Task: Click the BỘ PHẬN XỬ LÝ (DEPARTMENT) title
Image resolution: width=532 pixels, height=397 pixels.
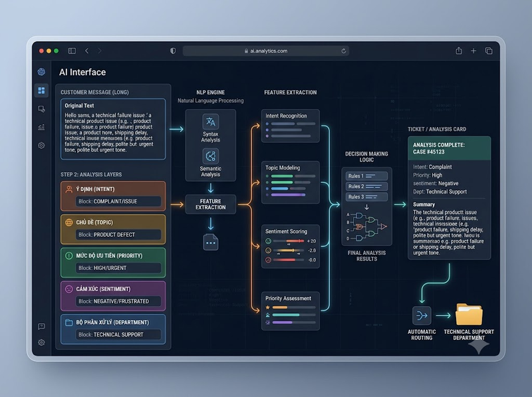Action: tap(112, 322)
